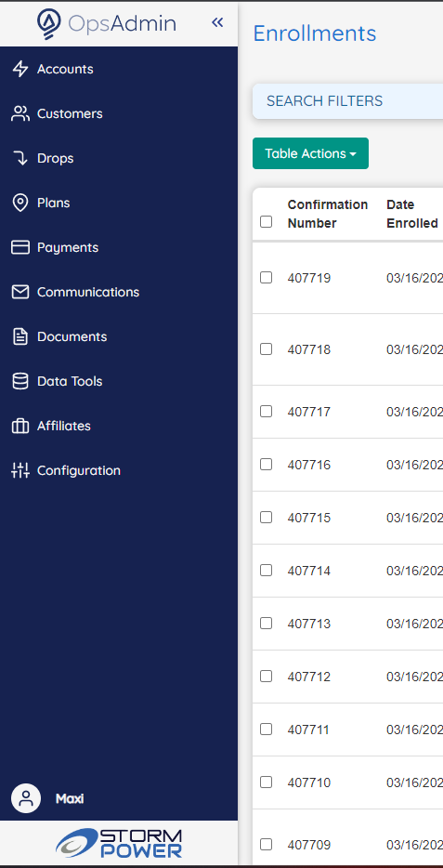Click the Maxi user avatar icon
443x868 pixels.
[26, 798]
